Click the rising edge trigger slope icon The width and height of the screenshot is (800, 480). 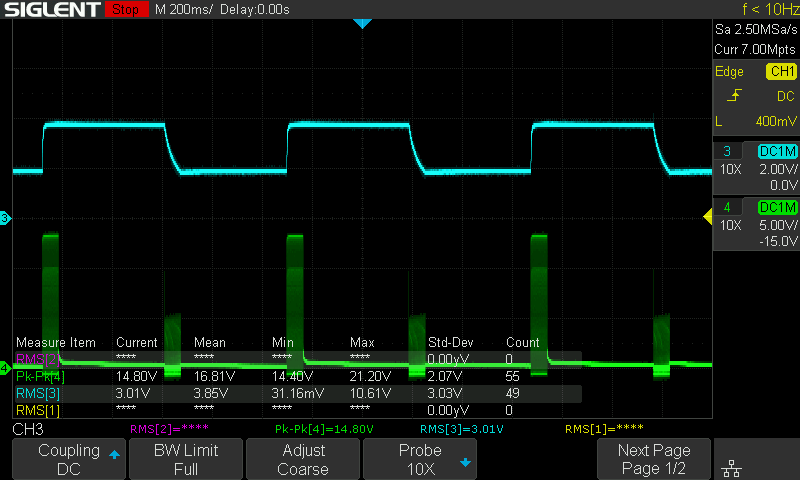pos(734,96)
